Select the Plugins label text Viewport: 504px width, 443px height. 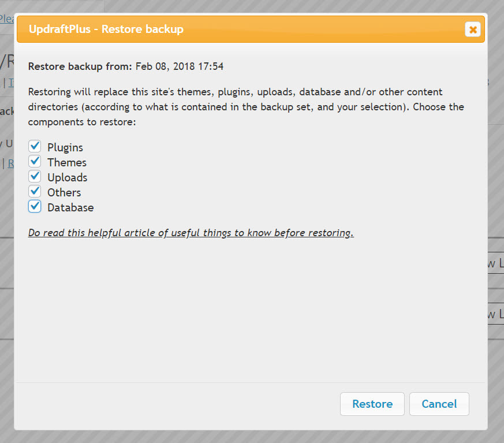(x=65, y=147)
